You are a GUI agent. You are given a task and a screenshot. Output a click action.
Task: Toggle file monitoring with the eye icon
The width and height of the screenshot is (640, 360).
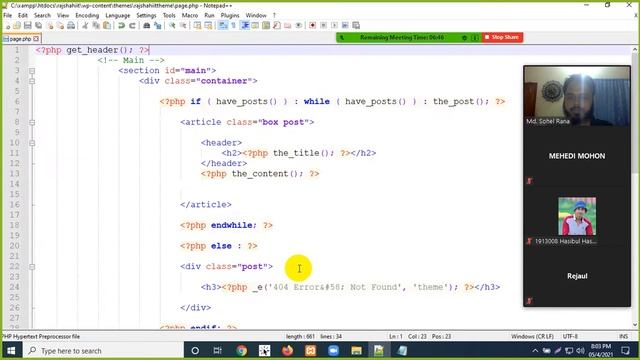click(x=298, y=26)
